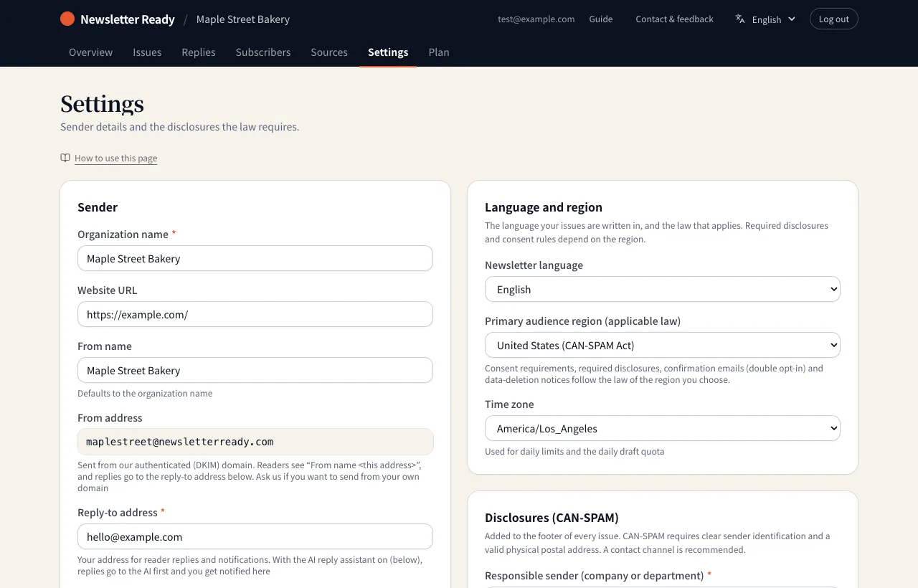Open the Replies tab

pyautogui.click(x=199, y=52)
